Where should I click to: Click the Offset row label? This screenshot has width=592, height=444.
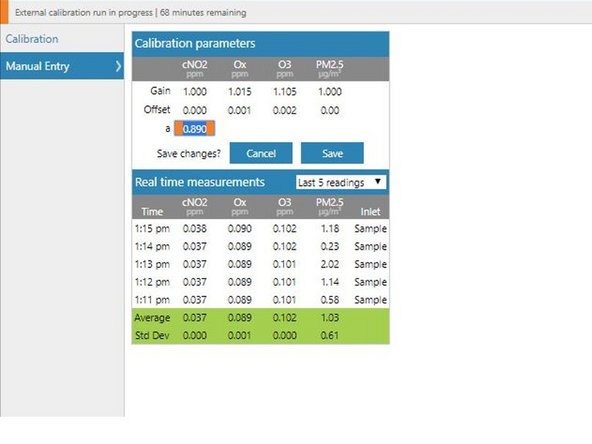click(157, 109)
